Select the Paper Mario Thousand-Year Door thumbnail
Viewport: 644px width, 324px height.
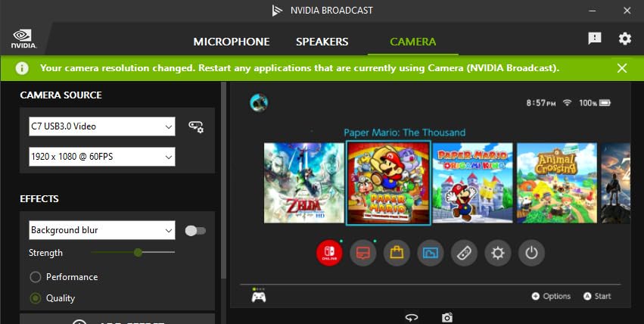coord(388,182)
